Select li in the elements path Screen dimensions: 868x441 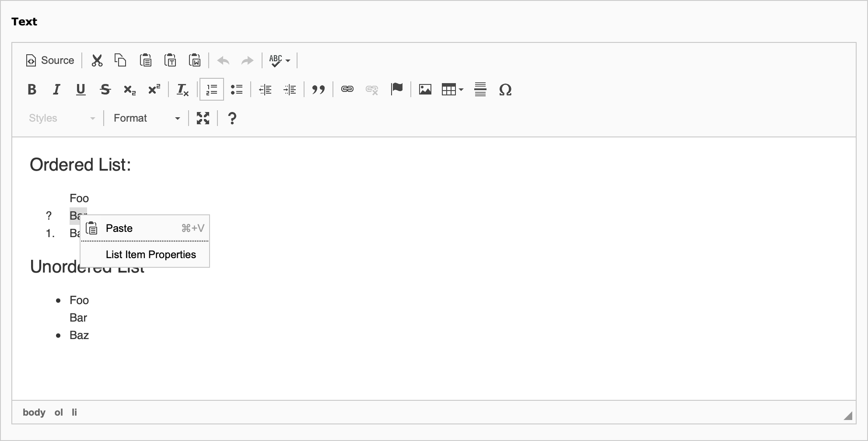point(74,413)
